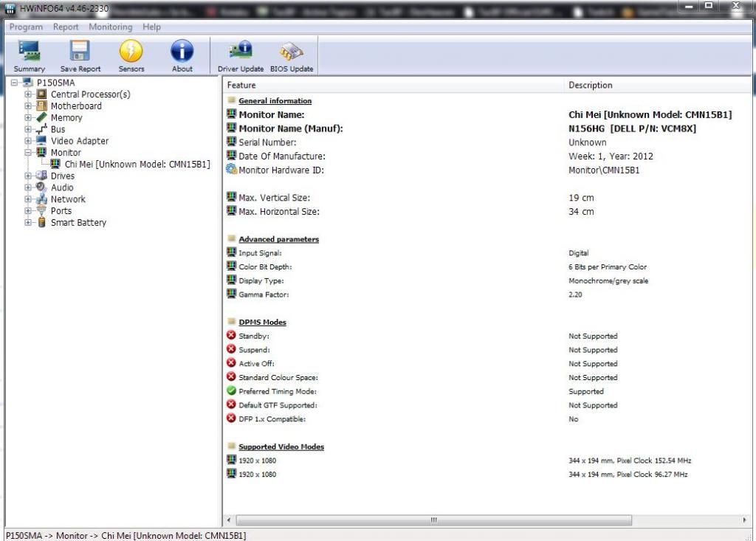This screenshot has width=756, height=541.
Task: Open the Help menu
Action: [x=151, y=27]
